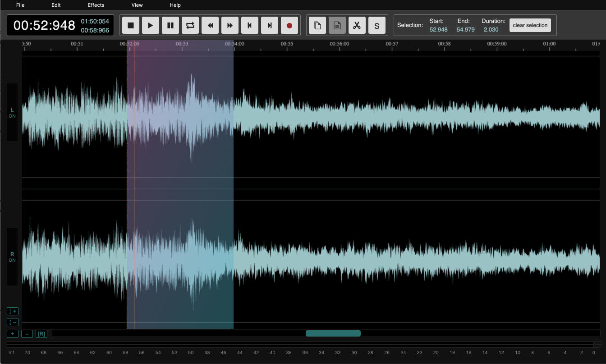This screenshot has height=364, width=606.
Task: Open the Effects menu
Action: pyautogui.click(x=96, y=5)
